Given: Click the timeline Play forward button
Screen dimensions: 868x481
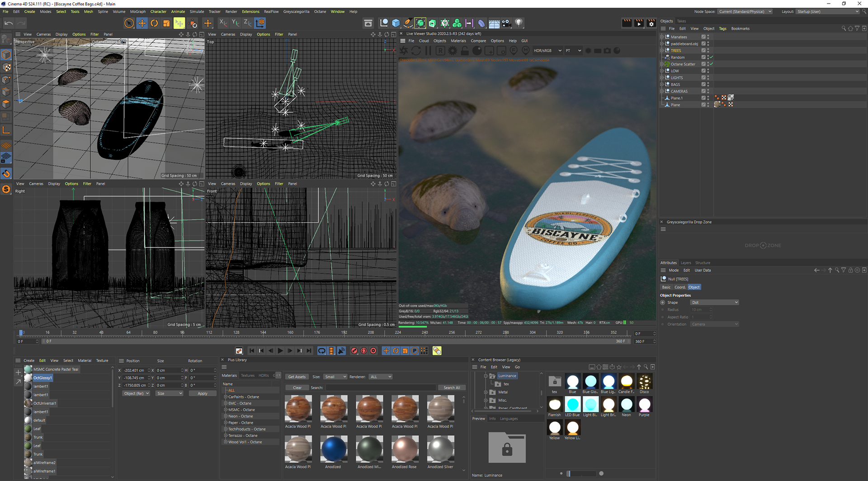Looking at the screenshot, I should point(280,351).
